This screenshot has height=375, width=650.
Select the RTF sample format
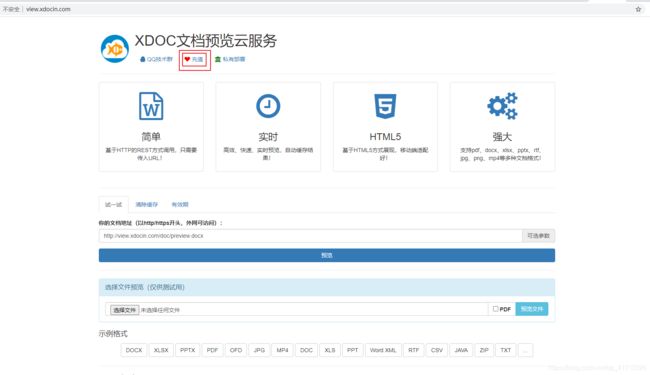coord(413,350)
